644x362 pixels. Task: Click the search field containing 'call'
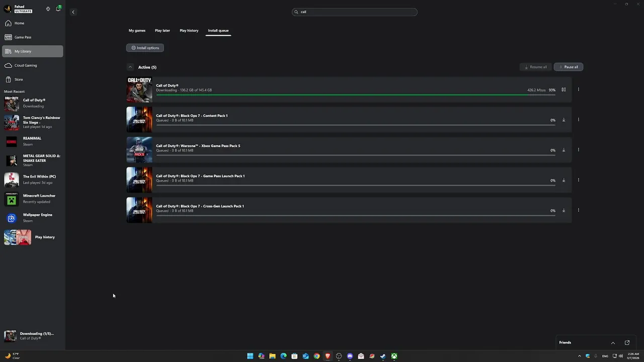coord(355,12)
